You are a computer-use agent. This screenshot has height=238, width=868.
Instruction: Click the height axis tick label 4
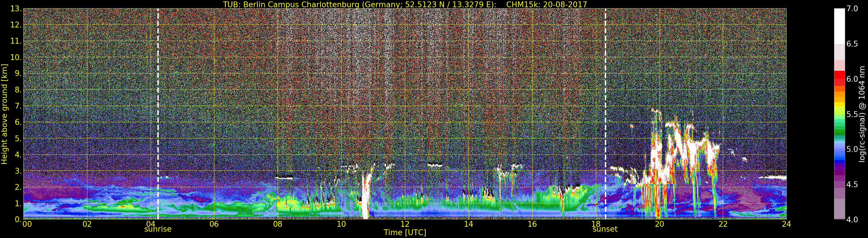(19, 155)
